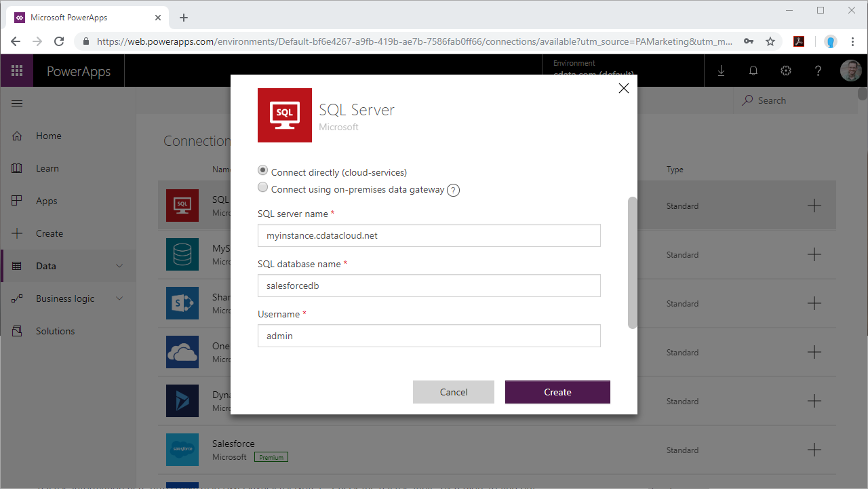
Task: Add the OneDrive connection with plus icon
Action: (814, 352)
